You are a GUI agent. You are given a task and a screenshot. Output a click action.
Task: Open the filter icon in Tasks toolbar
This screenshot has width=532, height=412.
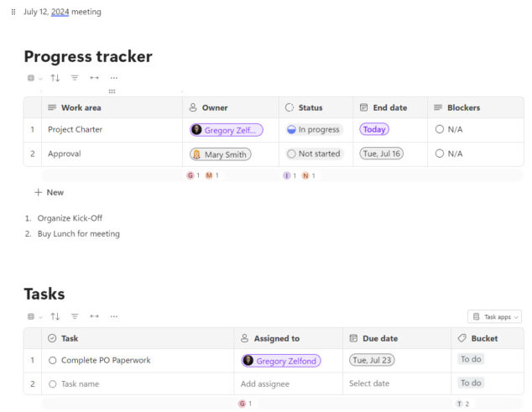75,316
